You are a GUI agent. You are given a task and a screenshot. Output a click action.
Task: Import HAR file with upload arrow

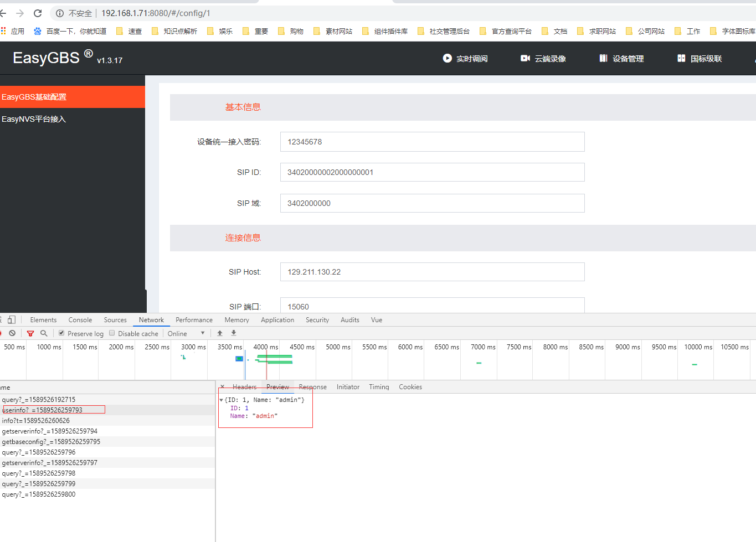point(220,333)
